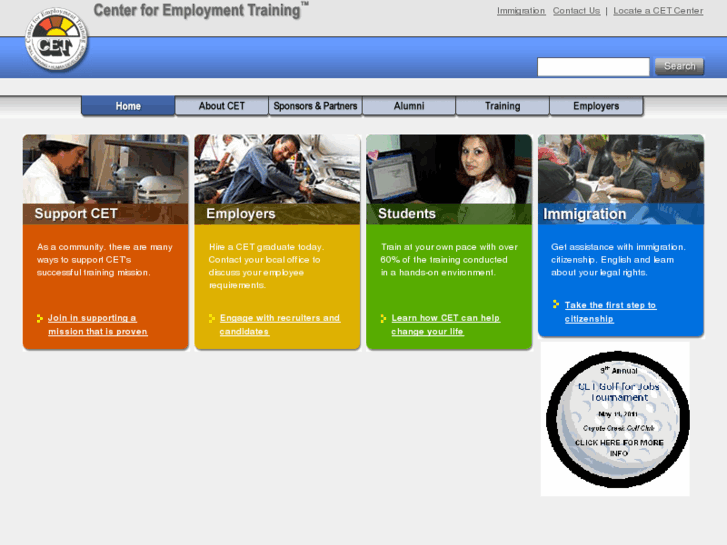Click the 'Immigration' card heading
Image resolution: width=727 pixels, height=545 pixels.
pyautogui.click(x=585, y=214)
